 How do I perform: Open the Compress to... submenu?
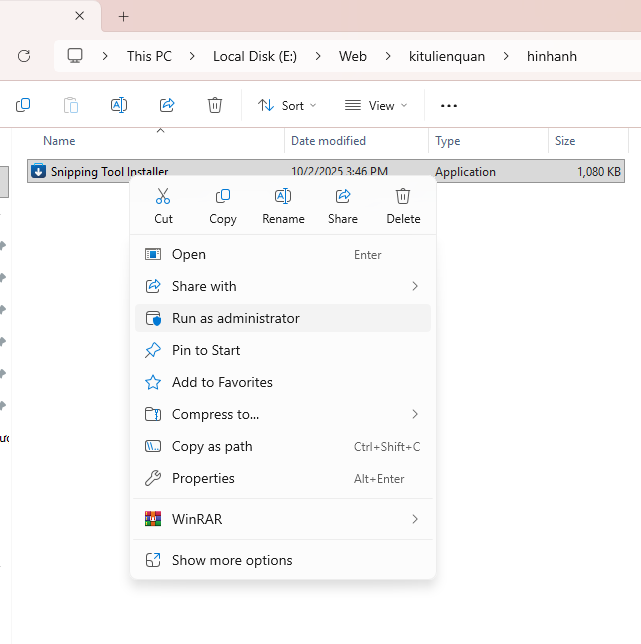pyautogui.click(x=283, y=414)
